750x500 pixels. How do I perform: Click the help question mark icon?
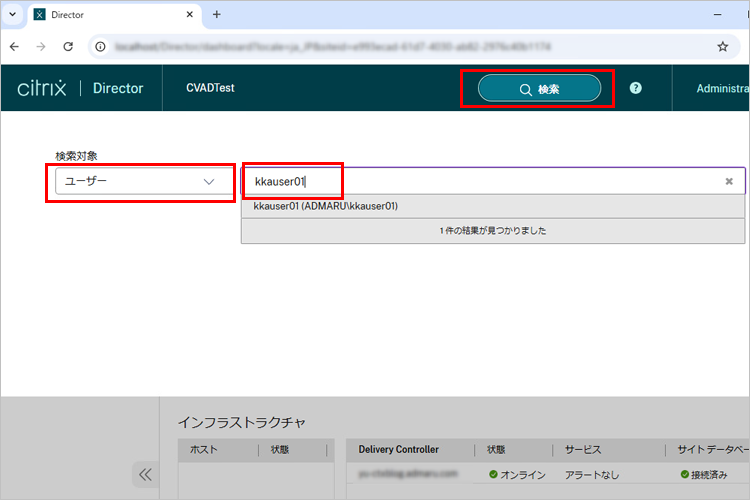[636, 88]
